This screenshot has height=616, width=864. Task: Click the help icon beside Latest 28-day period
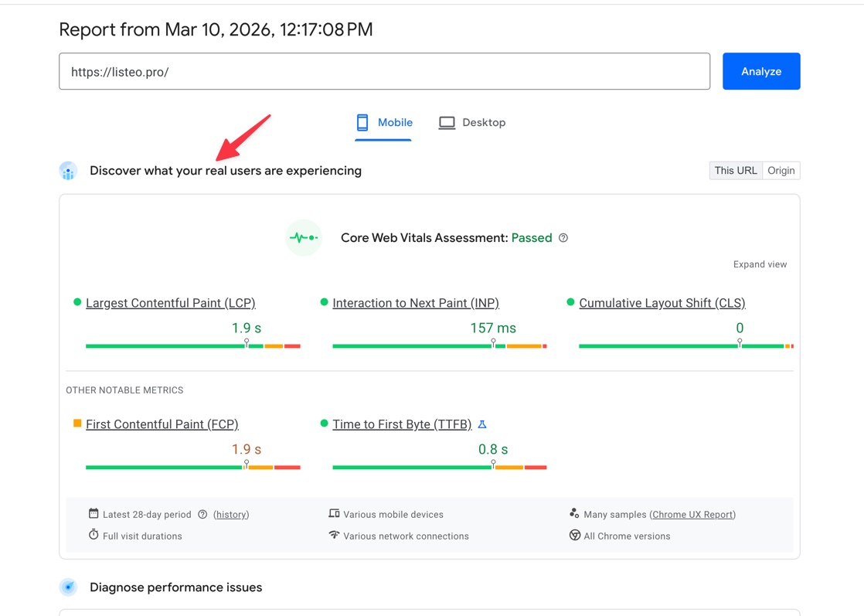click(x=202, y=515)
